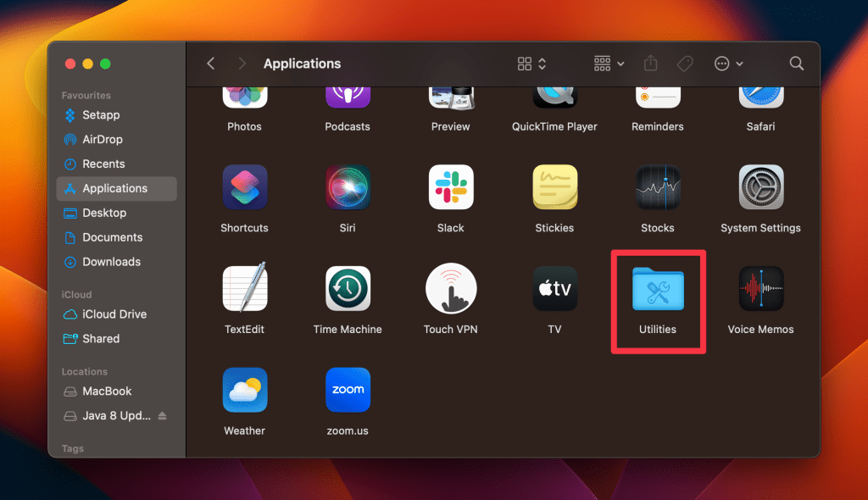Show Recents in the sidebar
The width and height of the screenshot is (868, 500).
tap(117, 164)
